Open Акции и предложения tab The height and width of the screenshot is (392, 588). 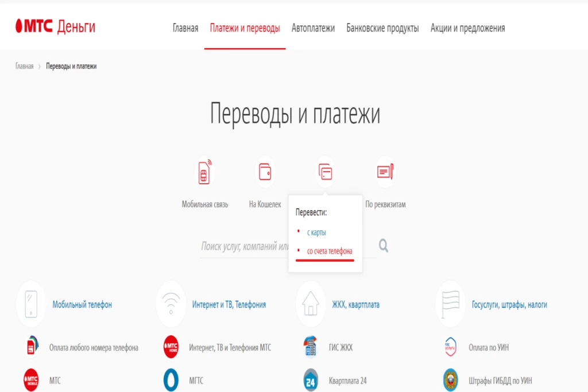(x=467, y=28)
